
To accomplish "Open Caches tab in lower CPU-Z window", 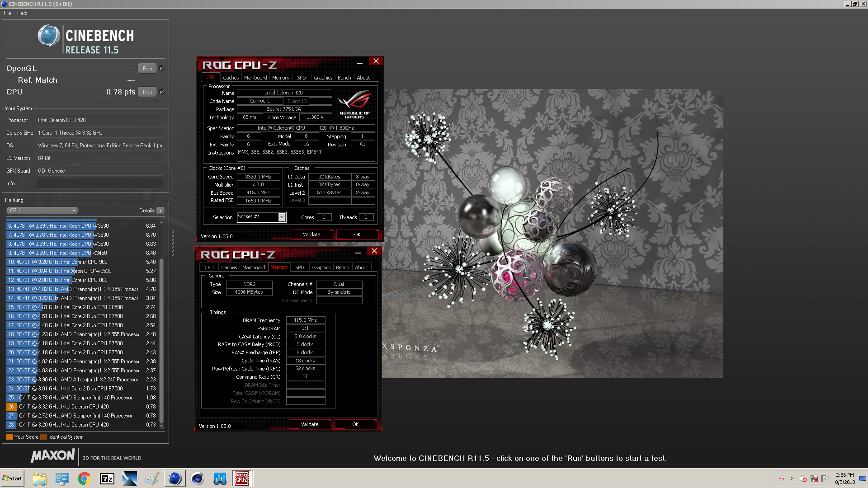I will [229, 267].
